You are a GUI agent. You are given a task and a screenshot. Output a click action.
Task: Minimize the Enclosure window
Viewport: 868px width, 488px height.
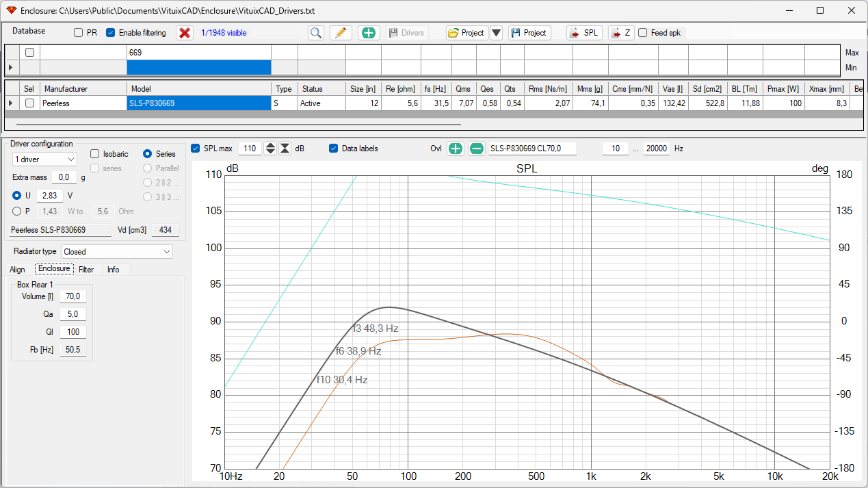click(x=789, y=10)
